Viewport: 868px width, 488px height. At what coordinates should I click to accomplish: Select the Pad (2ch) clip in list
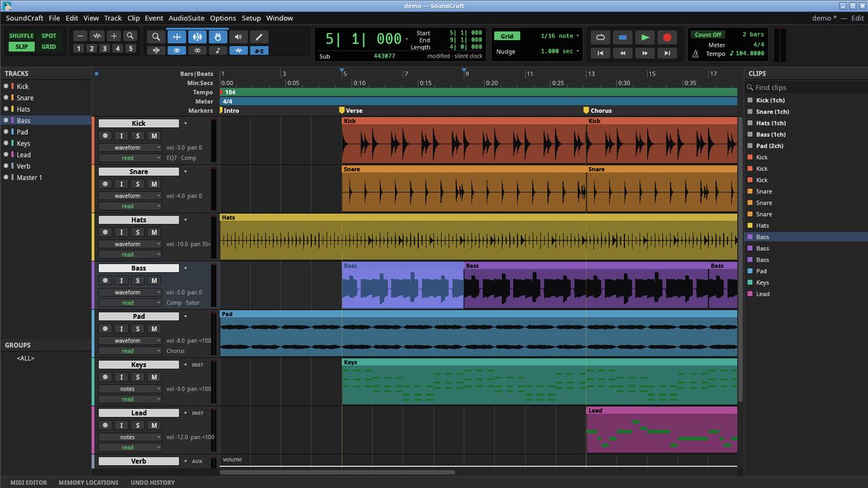tap(806, 146)
